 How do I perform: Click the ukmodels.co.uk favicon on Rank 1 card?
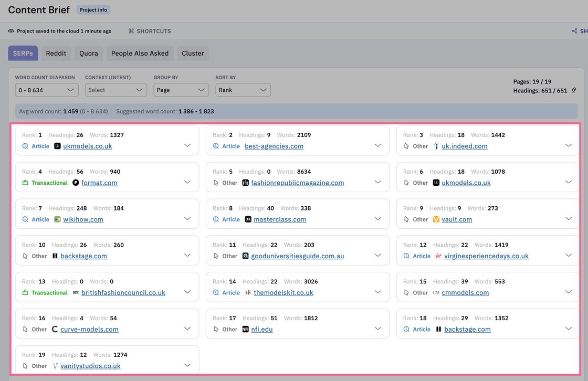tap(57, 146)
